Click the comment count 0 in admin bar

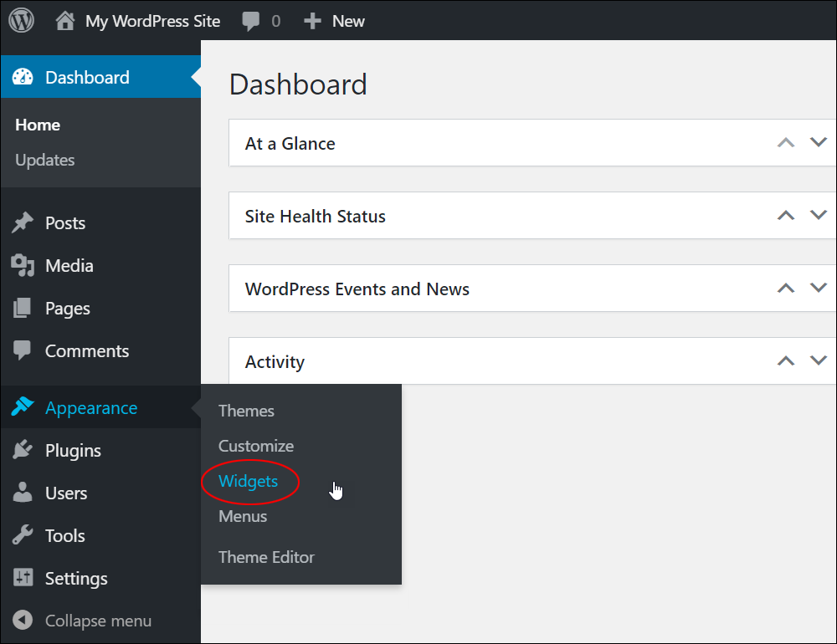(275, 22)
